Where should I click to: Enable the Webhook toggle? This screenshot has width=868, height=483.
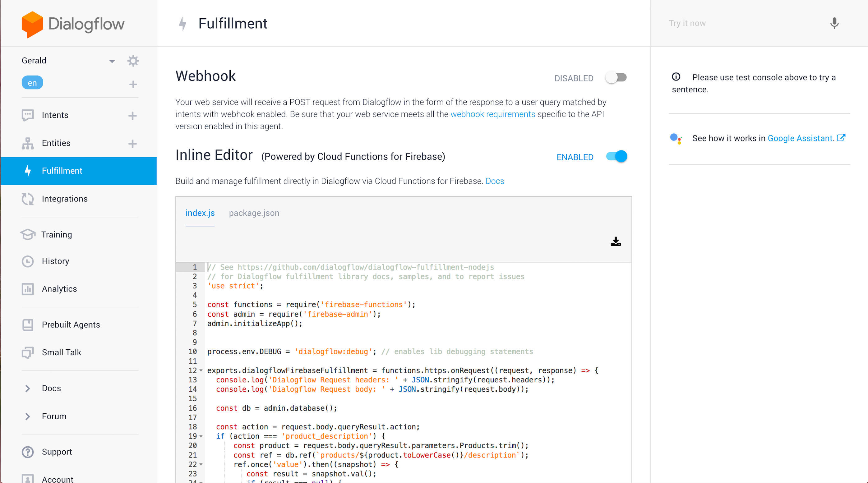point(616,78)
